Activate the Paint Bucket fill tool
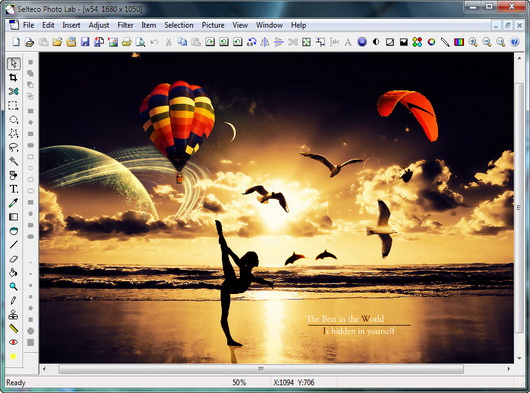Viewport: 530px width, 393px height. pos(13,273)
